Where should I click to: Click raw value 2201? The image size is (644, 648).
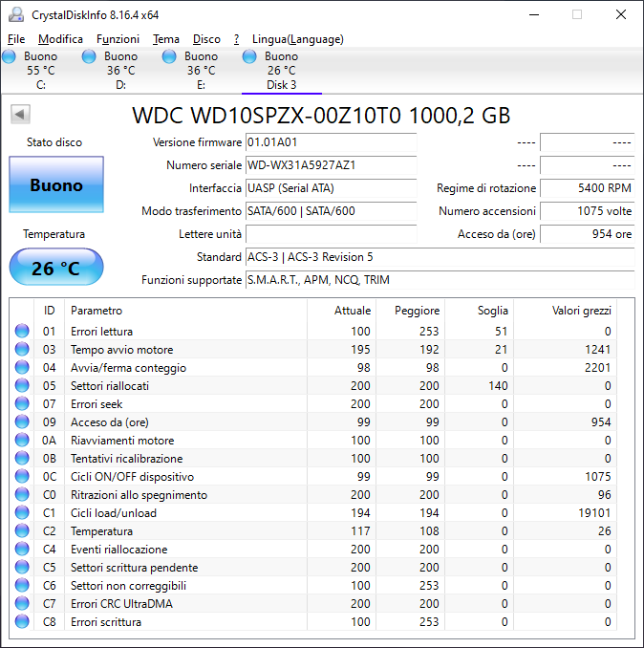pos(598,367)
